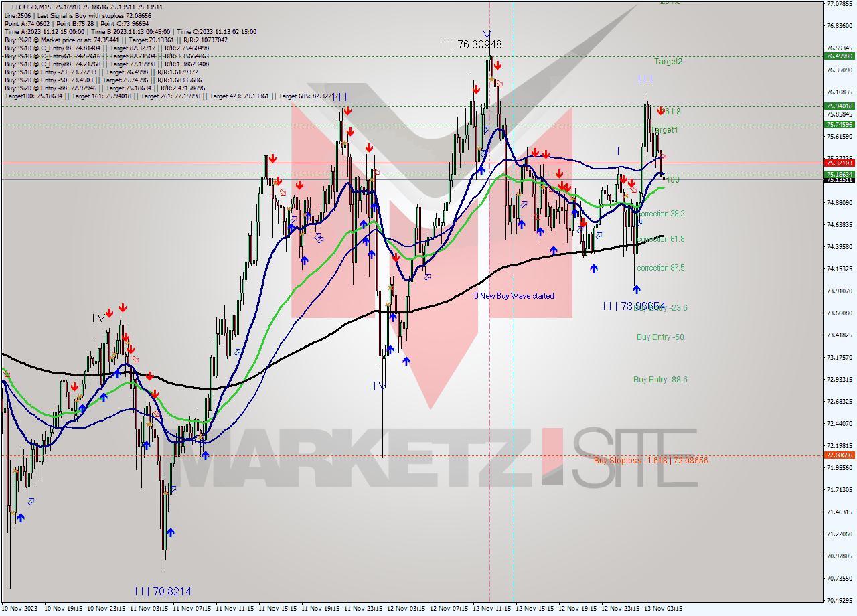Click the 76.30948 peak price label
The width and height of the screenshot is (857, 616).
(479, 44)
